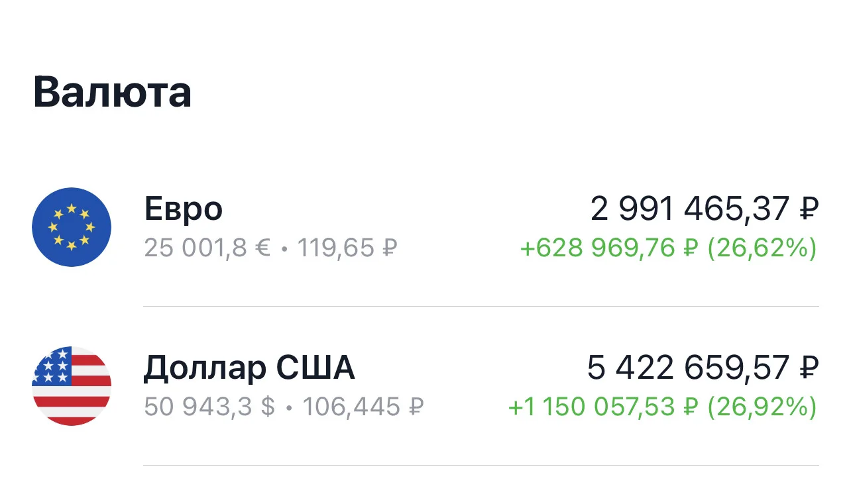The height and width of the screenshot is (504, 851).
Task: Tap the 50 943,3 $ quantity text
Action: point(209,407)
